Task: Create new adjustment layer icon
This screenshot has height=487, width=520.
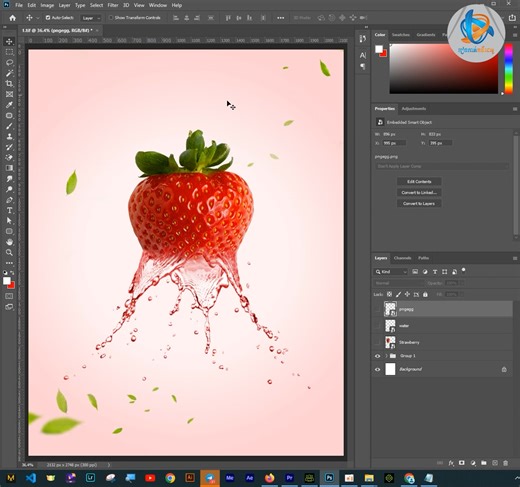Action: pos(473,463)
